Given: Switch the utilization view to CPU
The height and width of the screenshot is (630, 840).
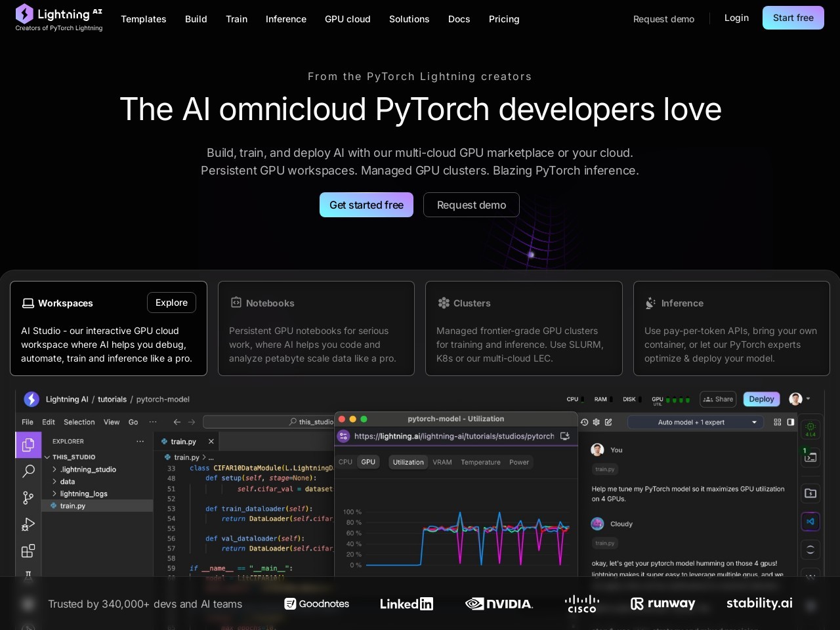Looking at the screenshot, I should pos(345,462).
